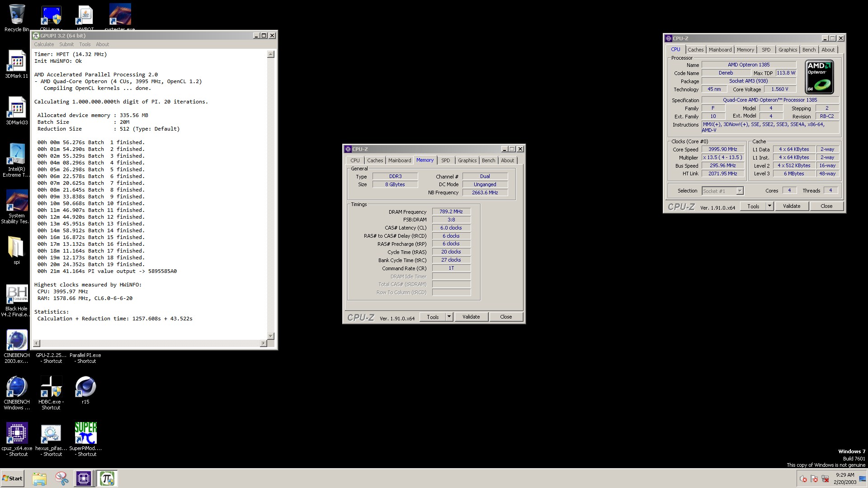868x488 pixels.
Task: Click the Core Speed value 3995.90 MHz
Action: pyautogui.click(x=722, y=149)
